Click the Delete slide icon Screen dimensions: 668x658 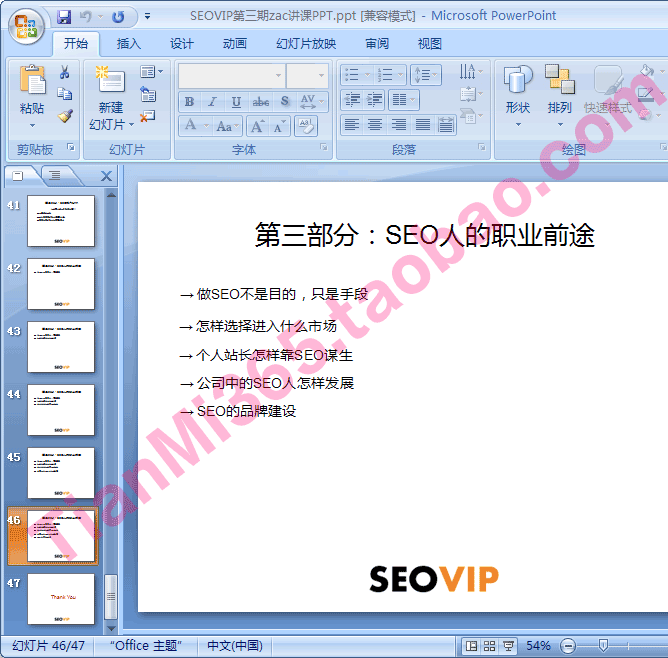[x=147, y=116]
